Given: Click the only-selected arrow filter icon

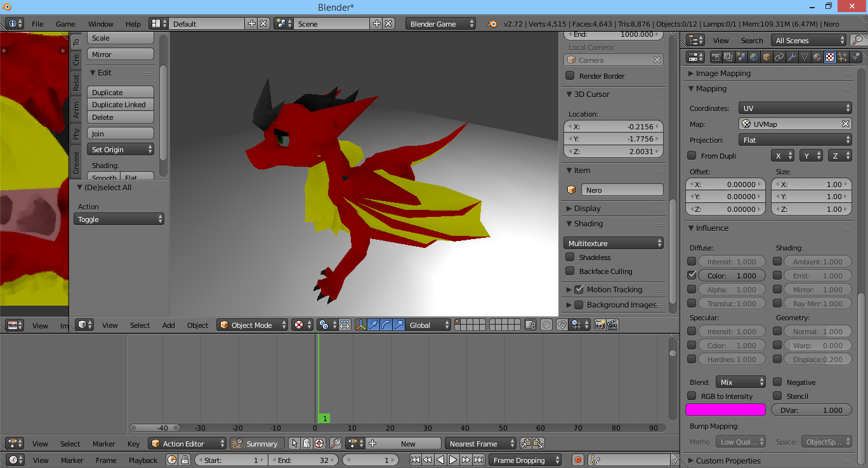Looking at the screenshot, I should 294,443.
